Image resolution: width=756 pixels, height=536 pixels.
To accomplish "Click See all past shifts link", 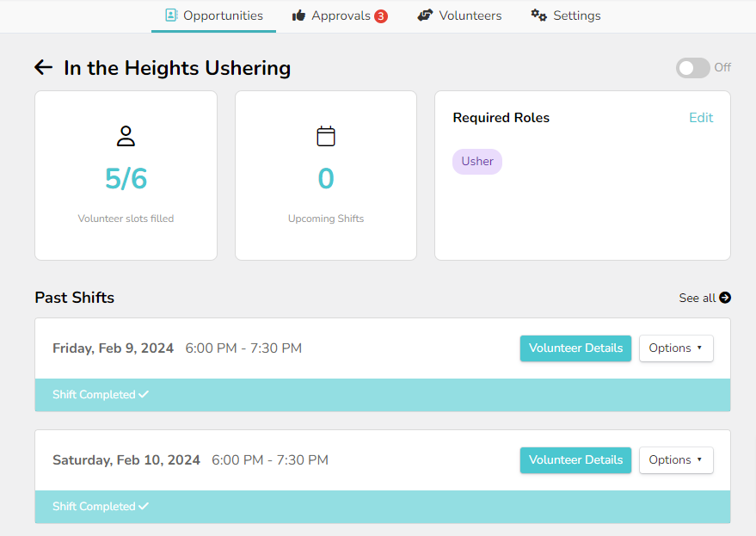I will coord(698,298).
